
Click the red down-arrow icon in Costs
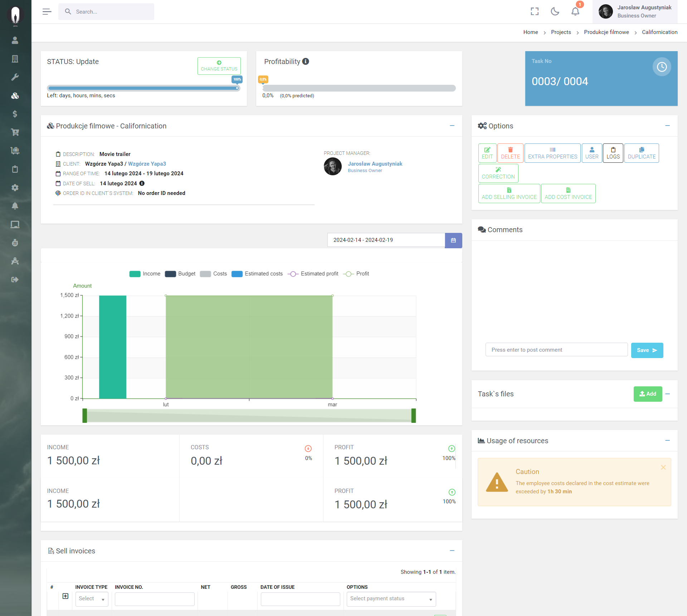pyautogui.click(x=308, y=449)
